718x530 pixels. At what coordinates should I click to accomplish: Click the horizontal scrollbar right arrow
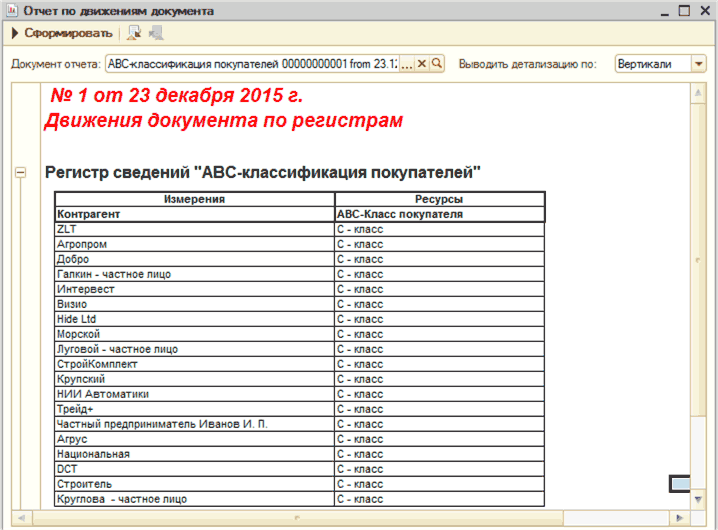(x=679, y=517)
